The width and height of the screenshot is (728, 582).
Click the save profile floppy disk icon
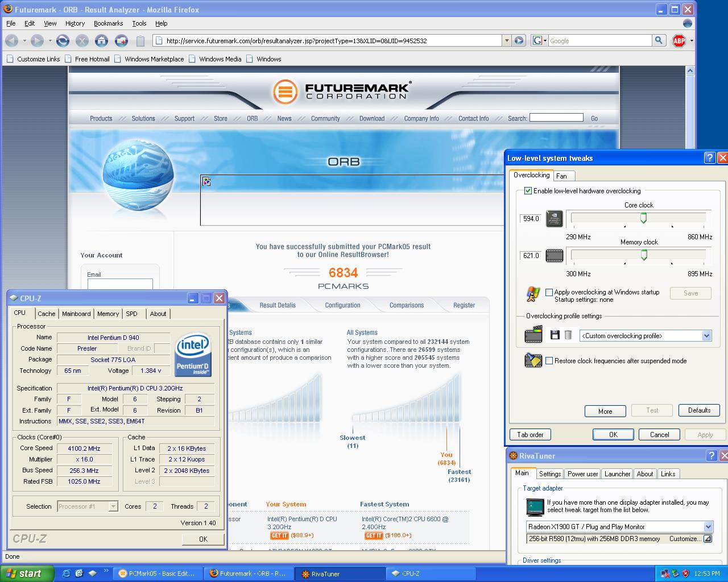pyautogui.click(x=555, y=335)
